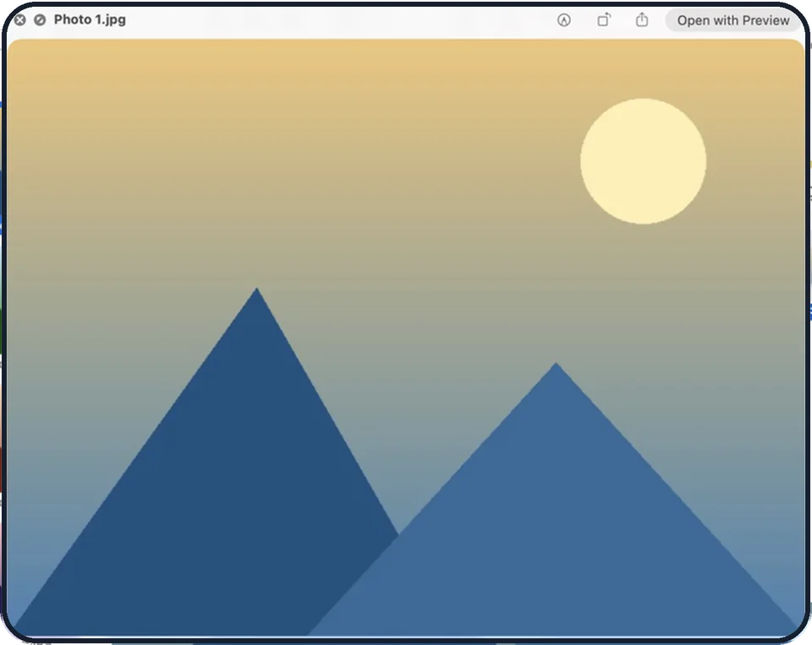812x645 pixels.
Task: Open the Markup tool
Action: coord(564,20)
